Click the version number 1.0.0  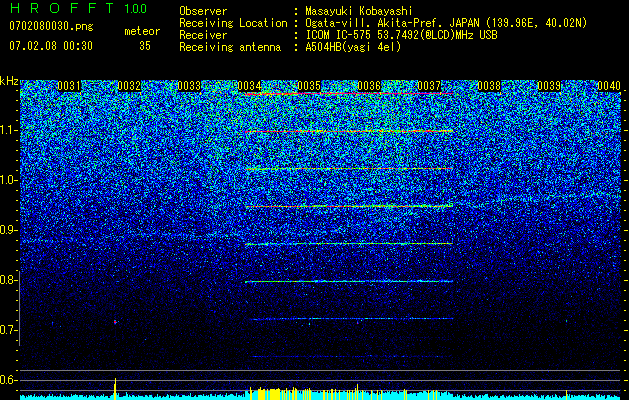[135, 8]
